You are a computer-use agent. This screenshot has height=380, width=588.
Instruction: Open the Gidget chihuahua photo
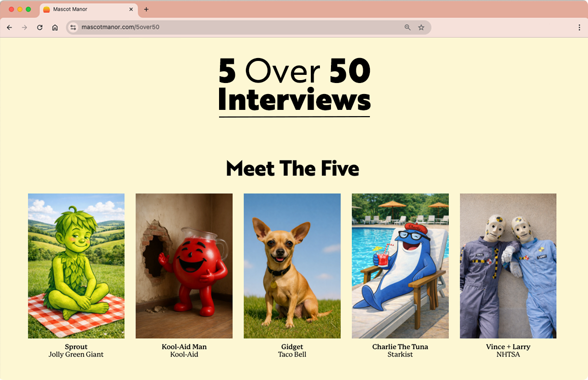292,266
